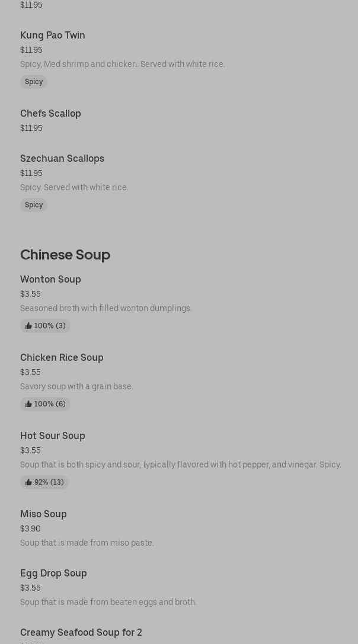Image resolution: width=358 pixels, height=644 pixels.
Task: Open the Hot Sour Soup item
Action: pos(53,436)
